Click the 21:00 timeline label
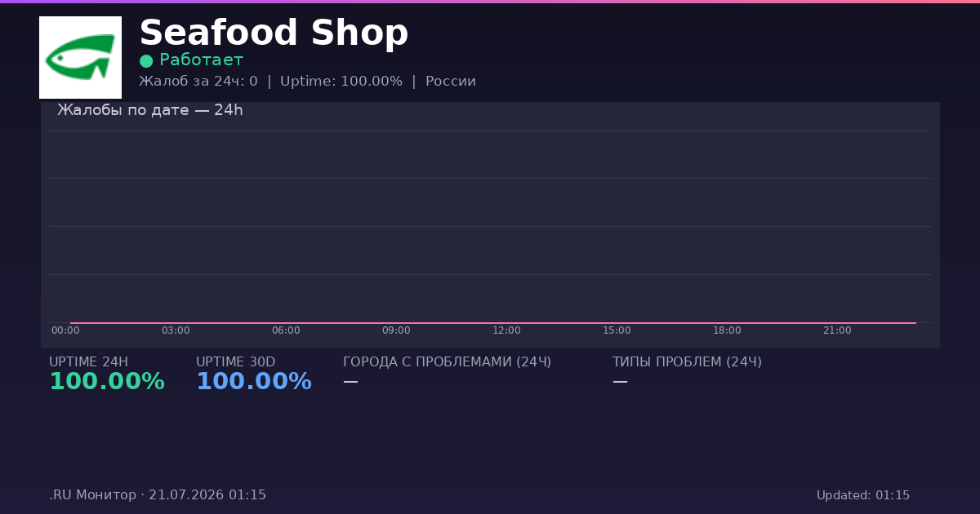The height and width of the screenshot is (514, 980). click(x=837, y=330)
